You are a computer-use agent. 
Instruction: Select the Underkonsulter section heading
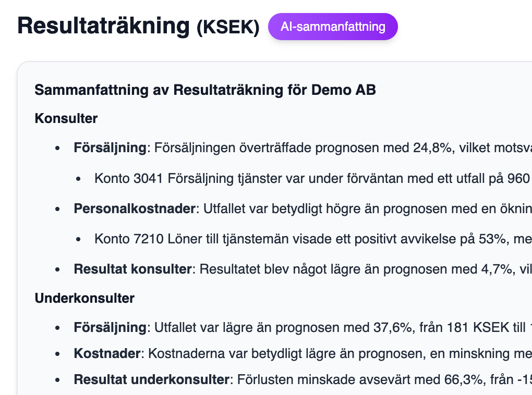(84, 298)
